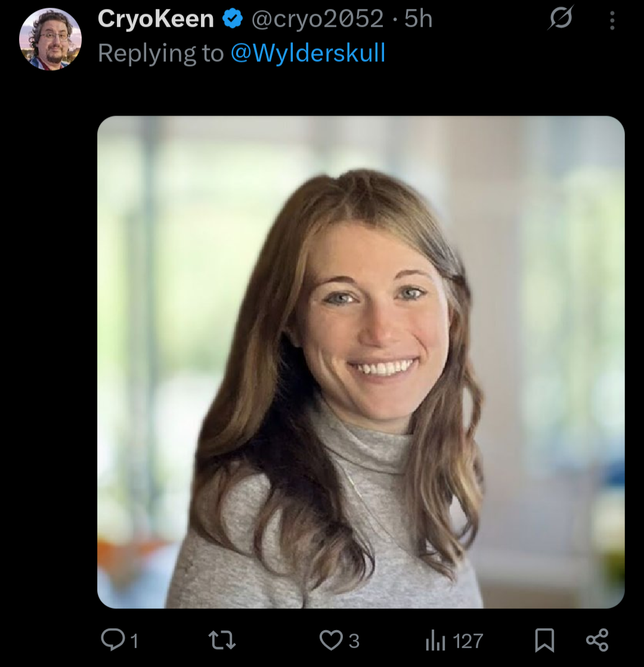Click the black area left of the photo
The width and height of the screenshot is (644, 667).
click(x=48, y=358)
